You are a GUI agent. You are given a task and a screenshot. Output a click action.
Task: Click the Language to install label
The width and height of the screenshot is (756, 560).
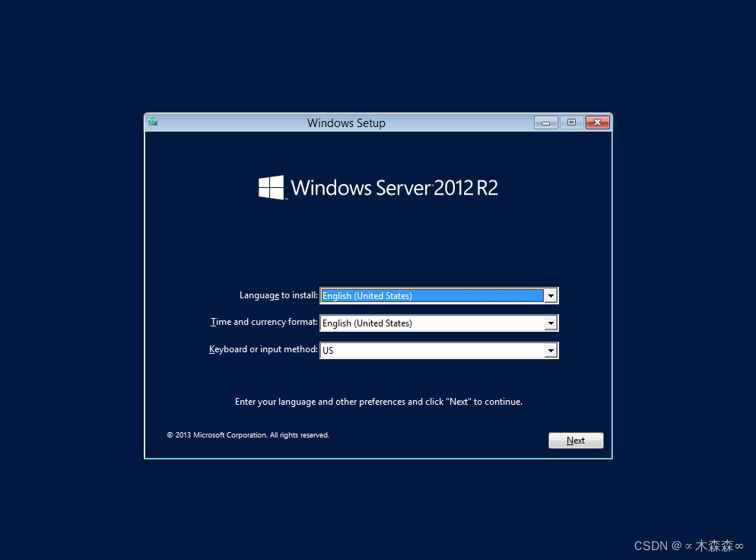click(x=278, y=295)
